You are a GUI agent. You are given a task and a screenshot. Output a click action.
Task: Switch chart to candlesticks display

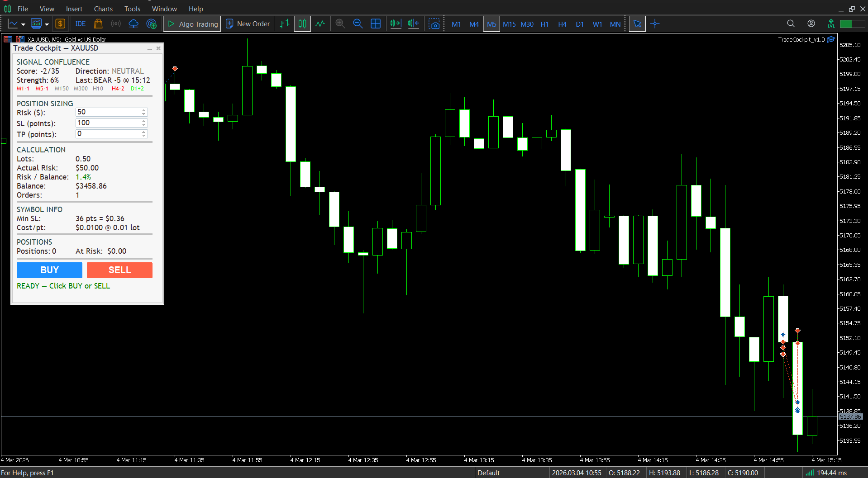point(302,24)
